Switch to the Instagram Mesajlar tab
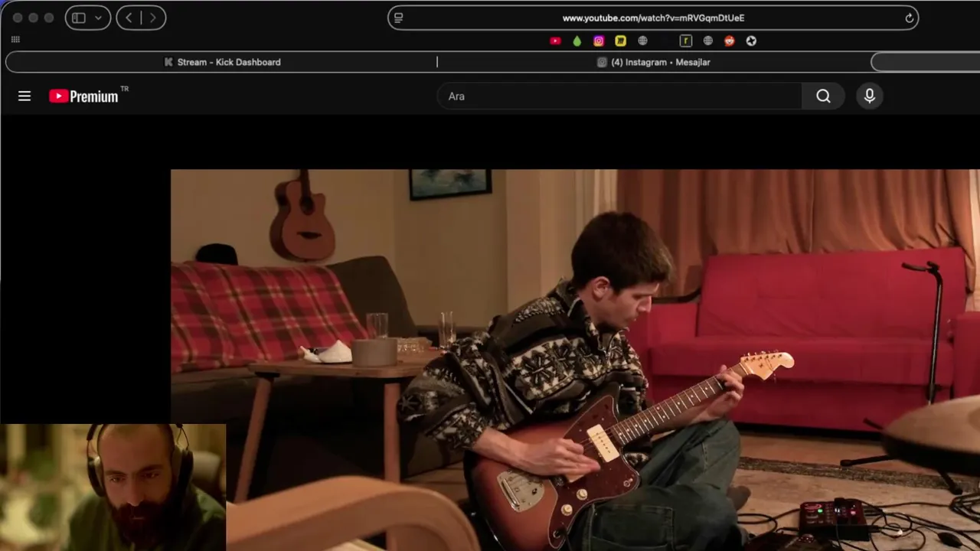Viewport: 980px width, 551px height. coord(654,62)
